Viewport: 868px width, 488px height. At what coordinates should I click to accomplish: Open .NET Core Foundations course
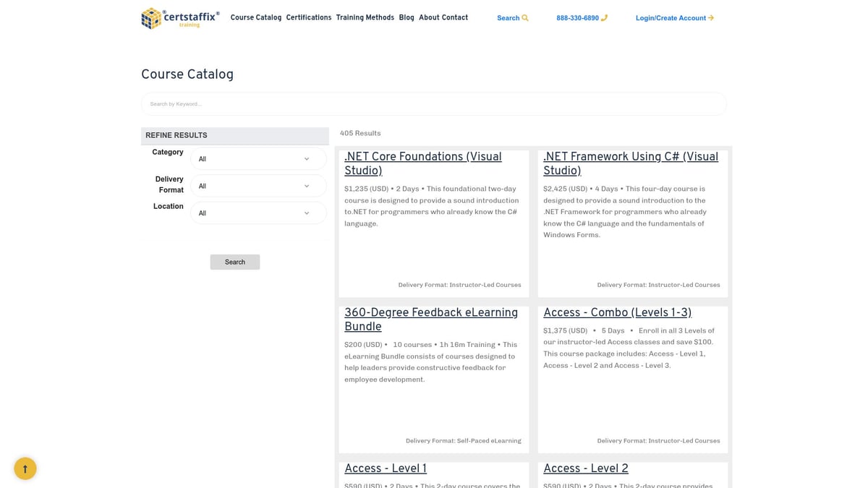pos(422,163)
